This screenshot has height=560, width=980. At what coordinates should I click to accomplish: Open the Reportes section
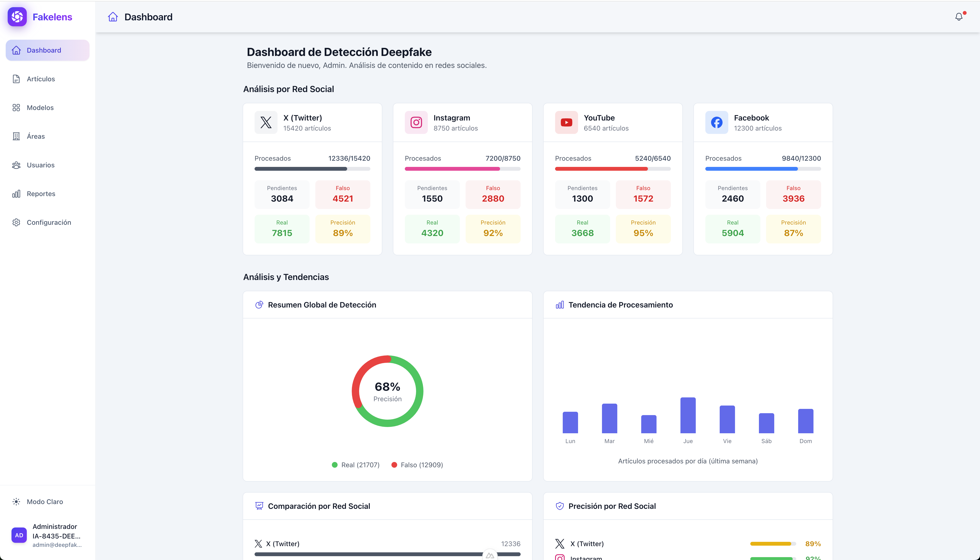[41, 193]
